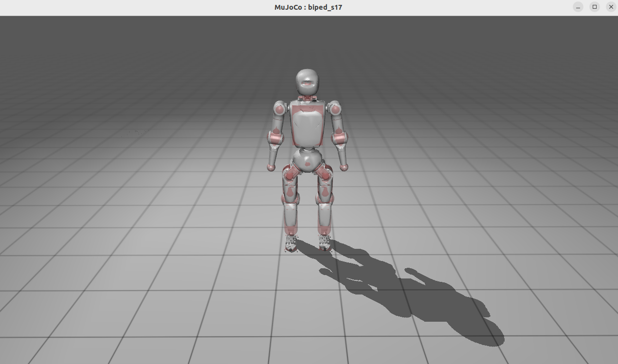The height and width of the screenshot is (364, 618).
Task: Click the robot's head
Action: tap(308, 82)
